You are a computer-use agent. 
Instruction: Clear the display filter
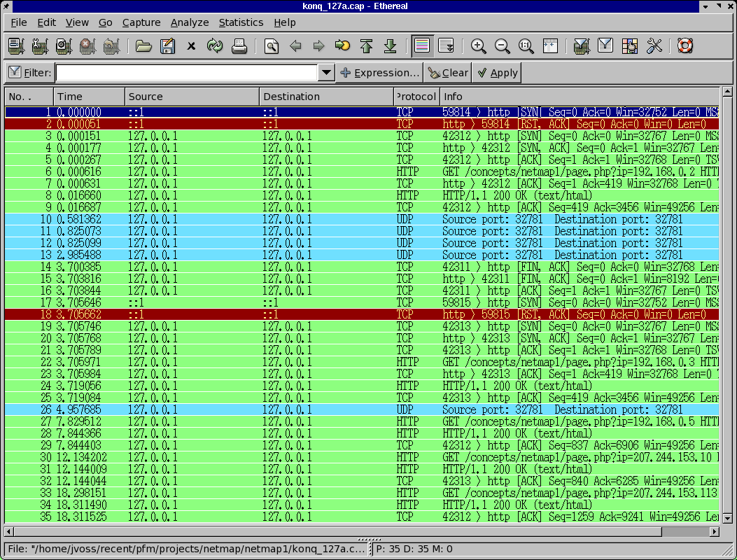[449, 73]
